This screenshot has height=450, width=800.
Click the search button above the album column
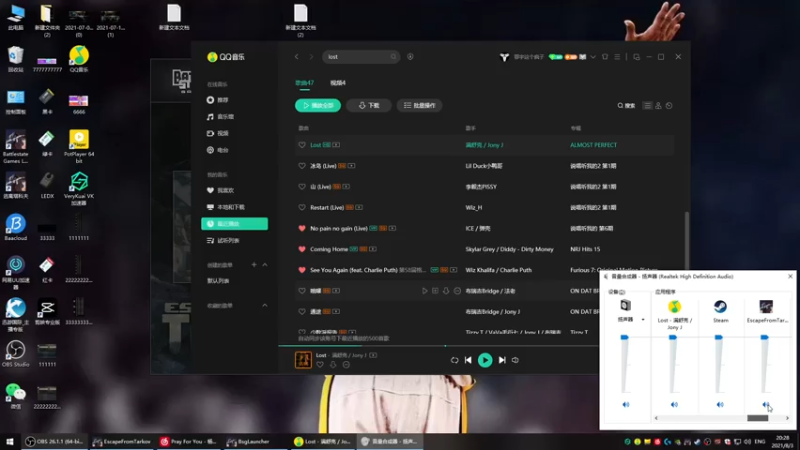[x=626, y=106]
